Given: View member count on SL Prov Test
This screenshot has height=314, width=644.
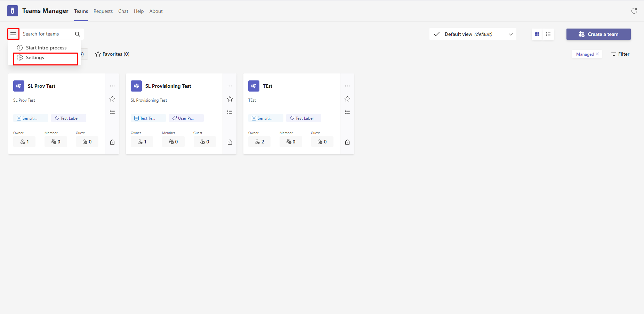Looking at the screenshot, I should tap(56, 142).
